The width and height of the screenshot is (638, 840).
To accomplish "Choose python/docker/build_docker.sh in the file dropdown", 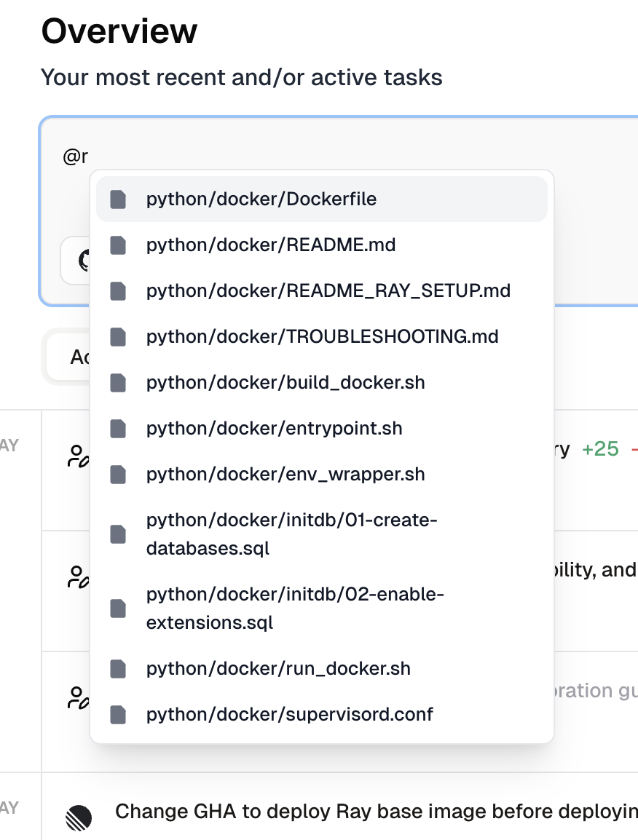I will [x=285, y=382].
